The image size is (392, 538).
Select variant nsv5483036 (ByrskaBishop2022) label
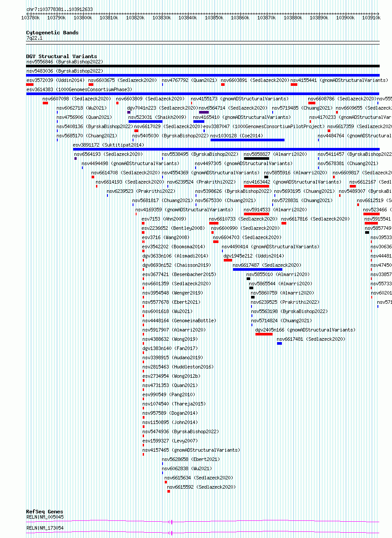[x=65, y=71]
